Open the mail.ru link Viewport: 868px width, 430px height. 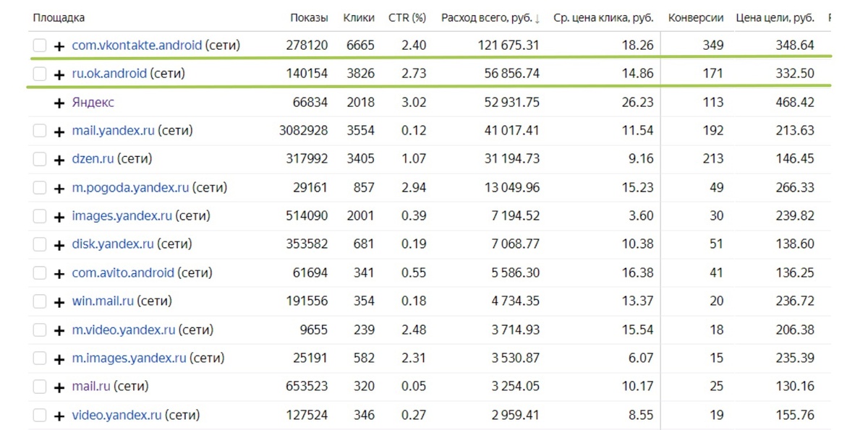[x=91, y=386]
